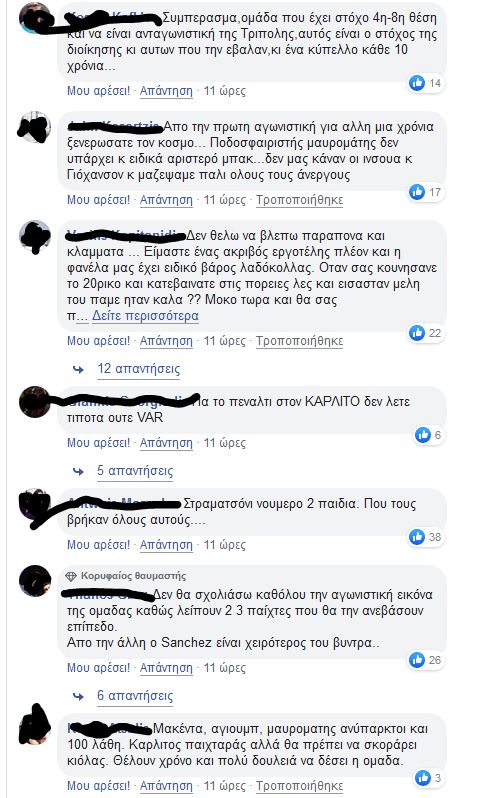Click profile picture beside Κορυφαίος θαυμαστής comment
481x798 pixels.
(x=35, y=581)
